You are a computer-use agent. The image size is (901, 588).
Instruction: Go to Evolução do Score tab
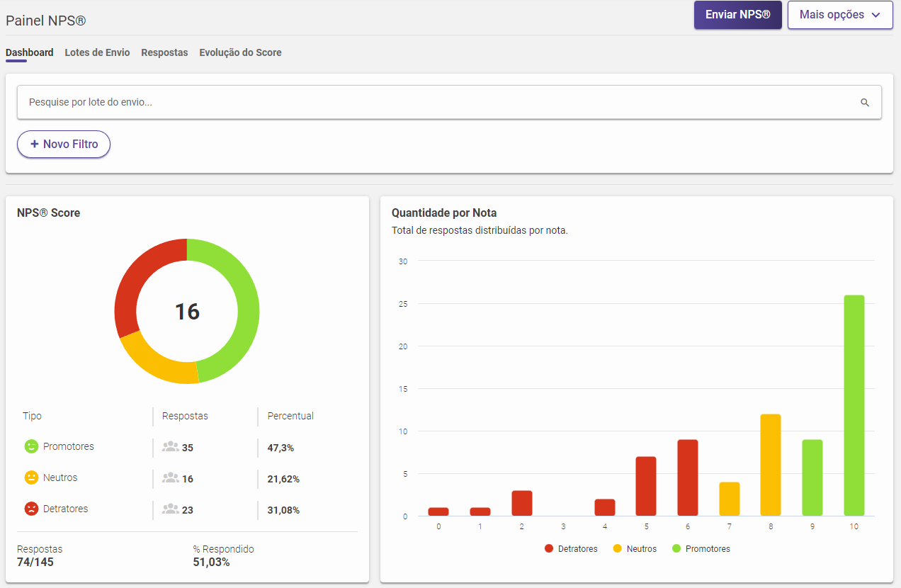(240, 52)
